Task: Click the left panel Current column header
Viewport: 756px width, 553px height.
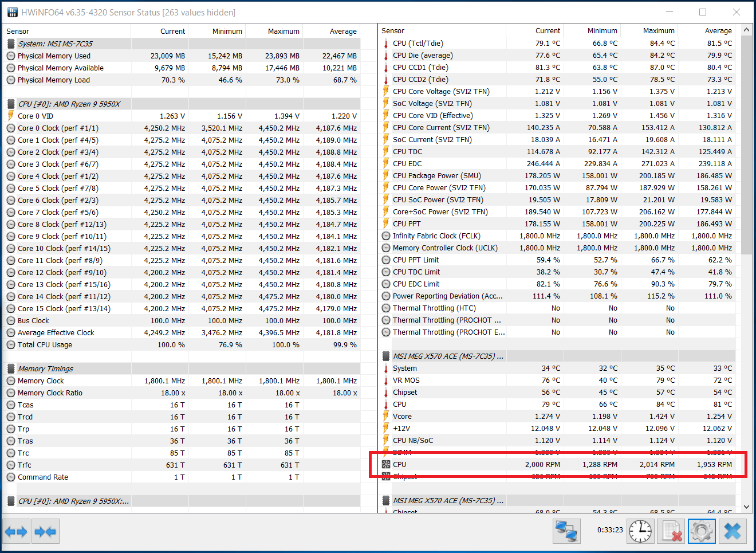Action: pos(159,31)
